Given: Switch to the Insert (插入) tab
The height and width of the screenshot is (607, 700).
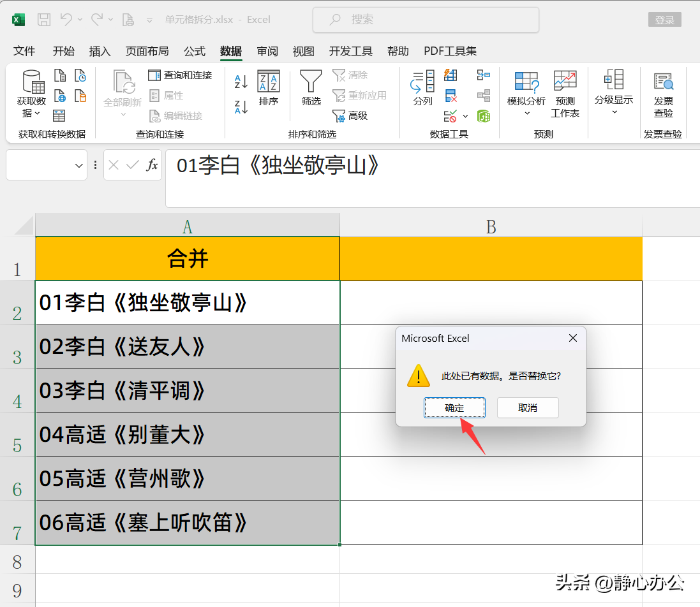Looking at the screenshot, I should [100, 51].
